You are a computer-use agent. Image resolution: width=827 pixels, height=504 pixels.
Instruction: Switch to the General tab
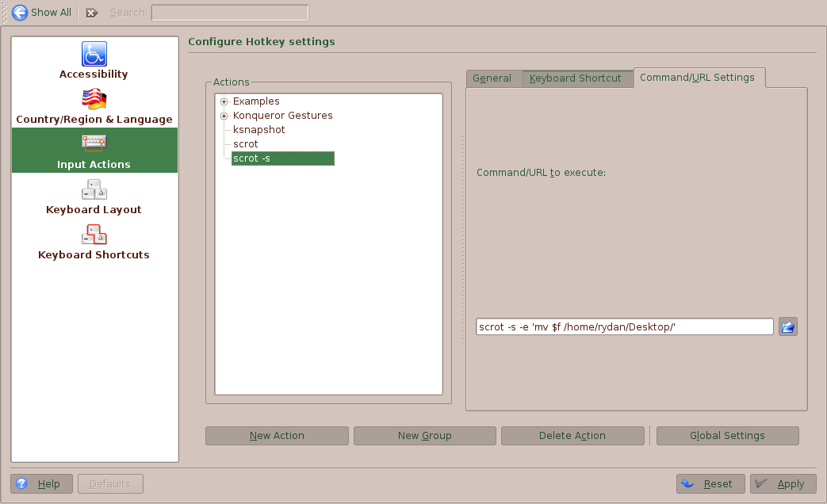click(x=492, y=78)
